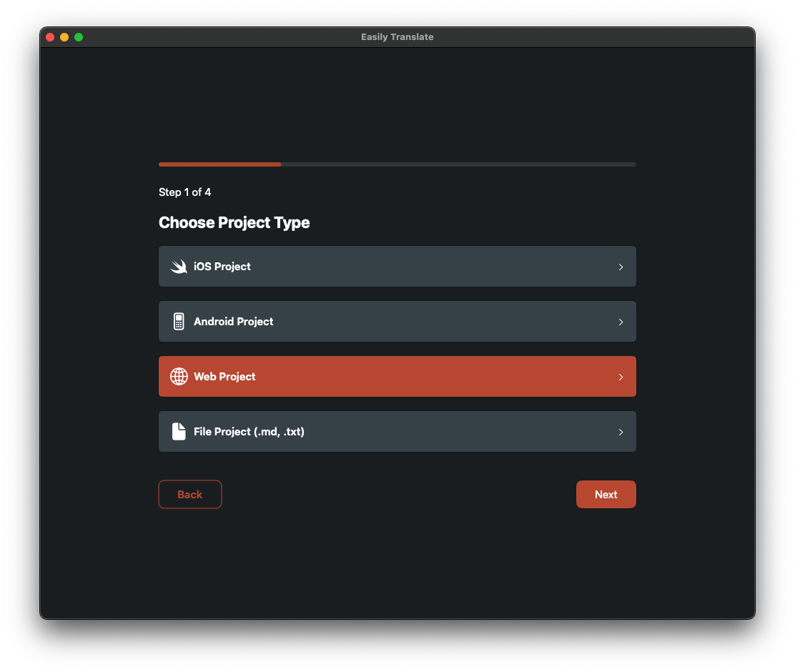This screenshot has width=795, height=672.
Task: Go back with the Back button
Action: (190, 495)
